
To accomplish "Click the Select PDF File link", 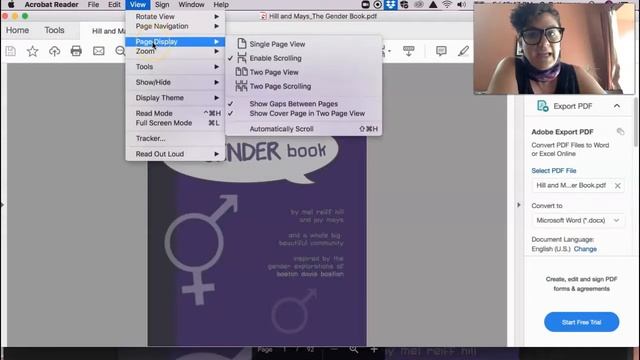I will (553, 171).
